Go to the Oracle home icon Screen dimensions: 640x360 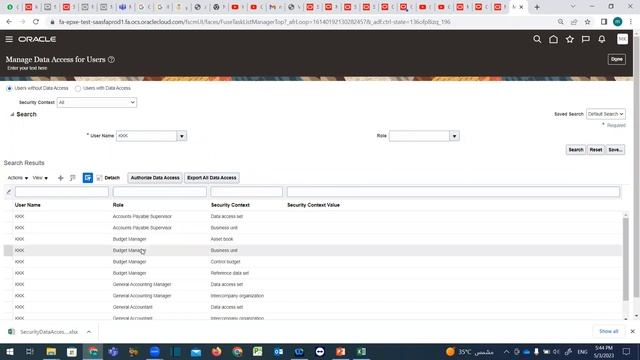click(x=553, y=39)
